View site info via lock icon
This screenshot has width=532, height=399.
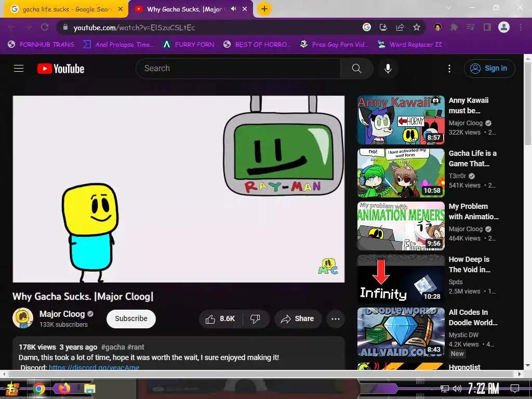coord(65,28)
